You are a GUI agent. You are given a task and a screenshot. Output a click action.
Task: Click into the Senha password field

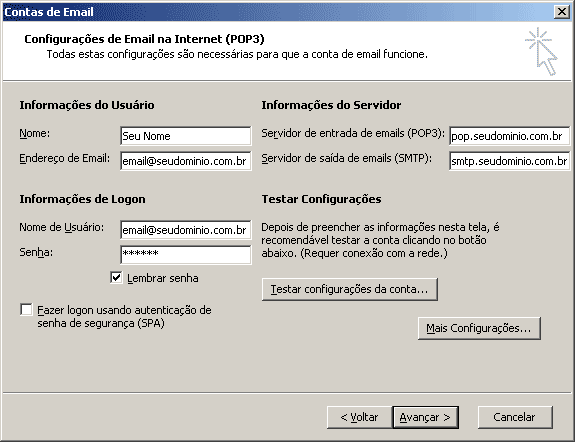point(186,255)
